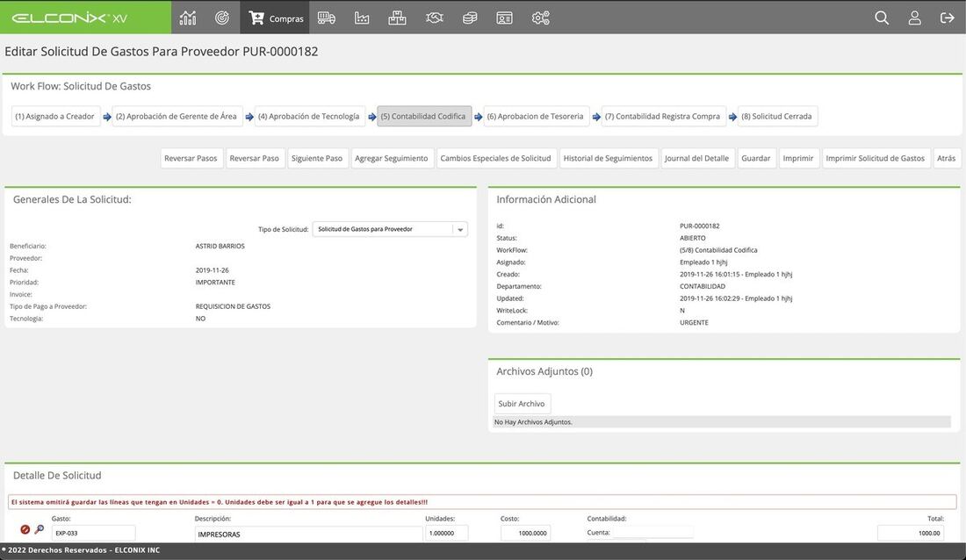Select step (6) Aprobacion de Tesoreria

point(536,117)
